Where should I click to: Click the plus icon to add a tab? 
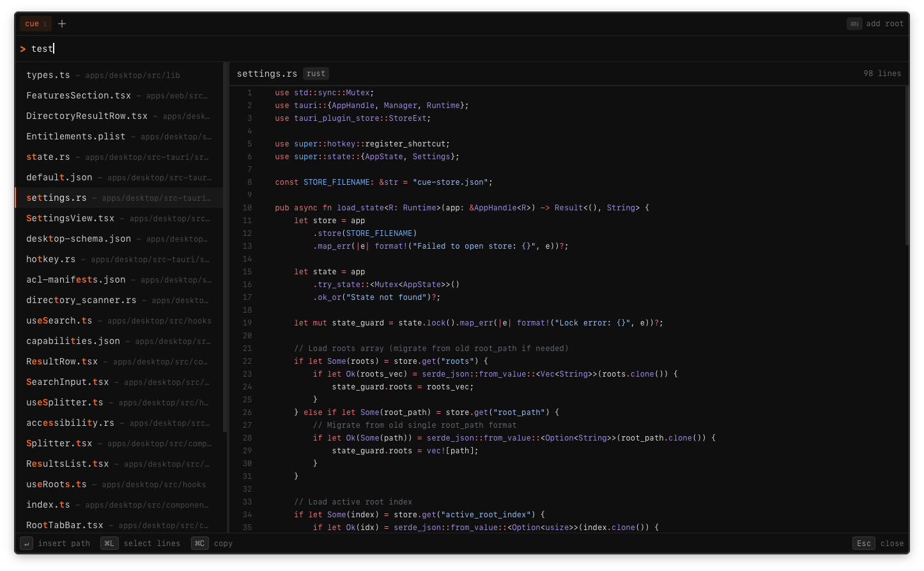pyautogui.click(x=62, y=24)
